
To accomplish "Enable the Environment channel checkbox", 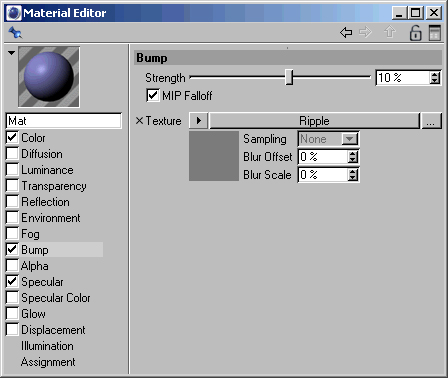I will [x=12, y=217].
